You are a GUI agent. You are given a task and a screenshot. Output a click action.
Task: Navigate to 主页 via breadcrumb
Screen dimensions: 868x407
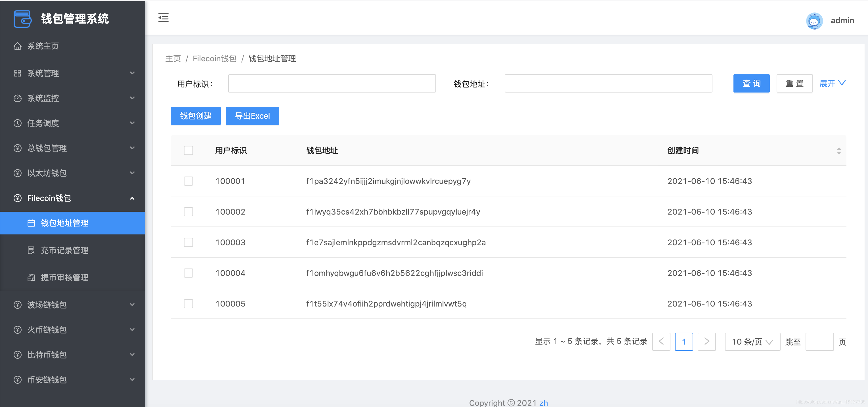coord(173,58)
